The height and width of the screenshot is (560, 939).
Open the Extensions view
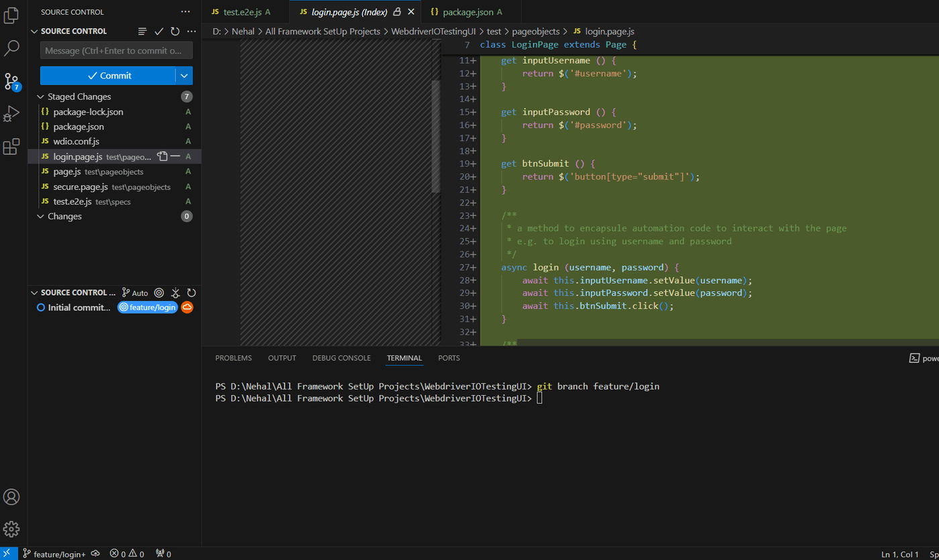tap(11, 147)
